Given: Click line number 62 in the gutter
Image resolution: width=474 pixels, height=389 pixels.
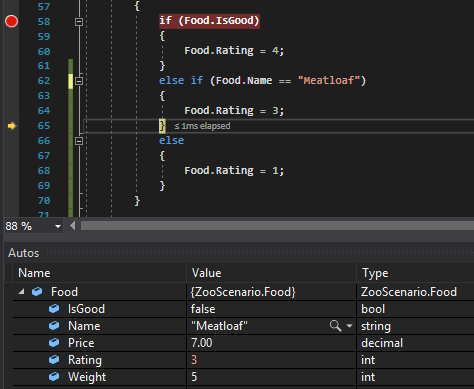Looking at the screenshot, I should pos(44,81).
